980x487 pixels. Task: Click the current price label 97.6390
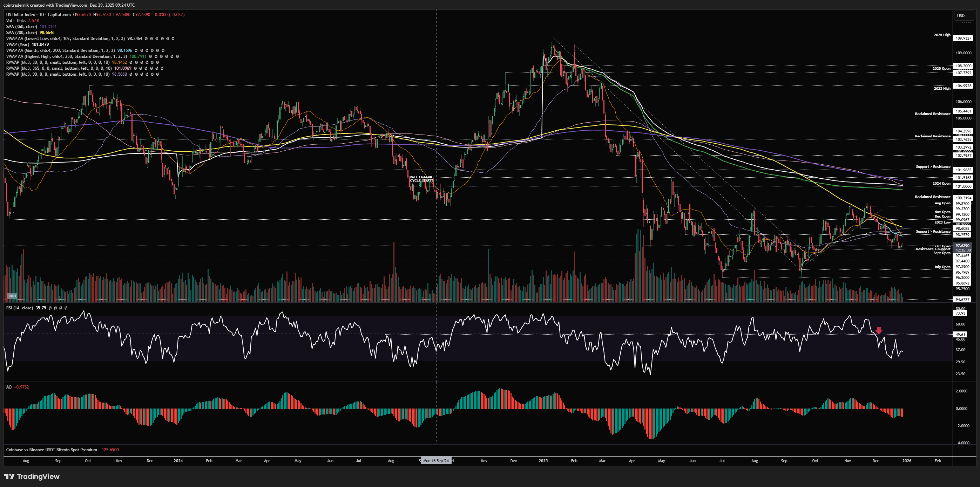click(963, 246)
